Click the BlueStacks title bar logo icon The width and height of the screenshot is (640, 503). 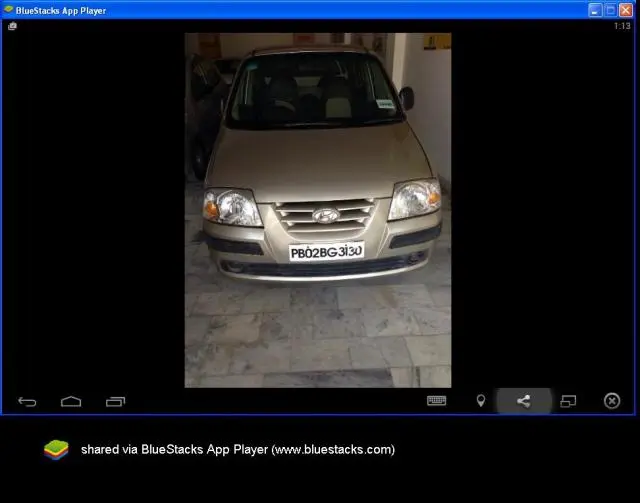click(8, 9)
